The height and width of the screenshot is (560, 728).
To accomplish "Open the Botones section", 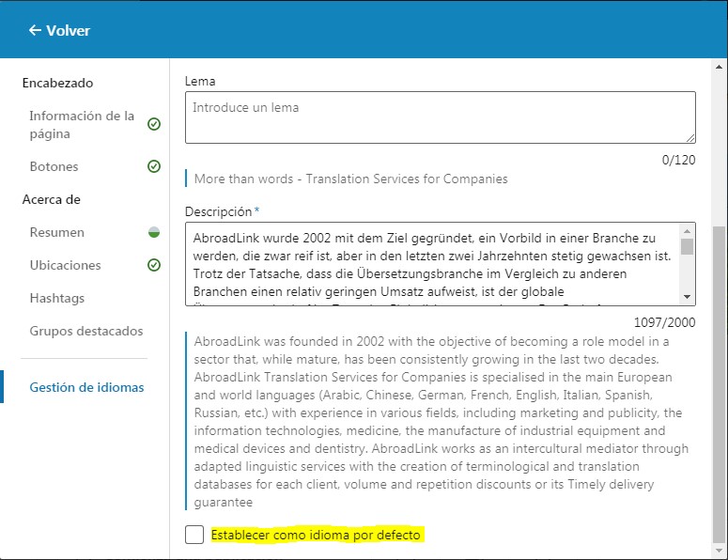I will tap(54, 166).
